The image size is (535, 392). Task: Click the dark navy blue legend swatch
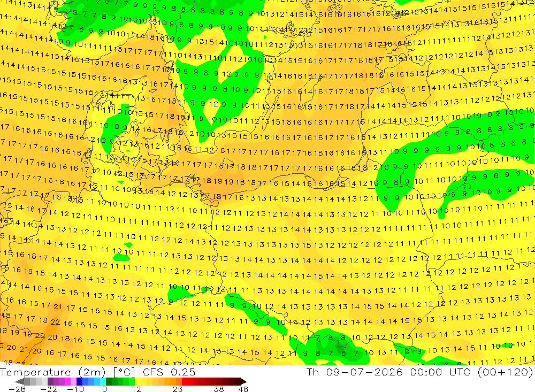point(79,381)
